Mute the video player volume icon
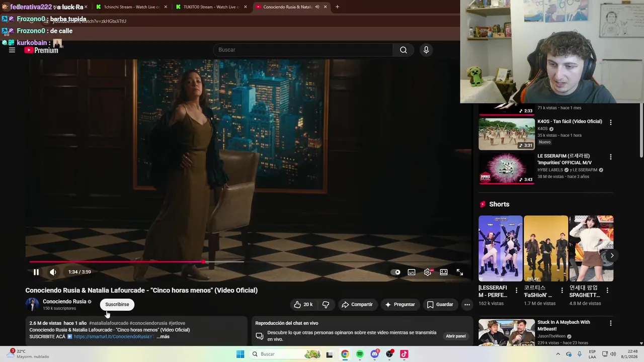This screenshot has width=644, height=362. 53,272
